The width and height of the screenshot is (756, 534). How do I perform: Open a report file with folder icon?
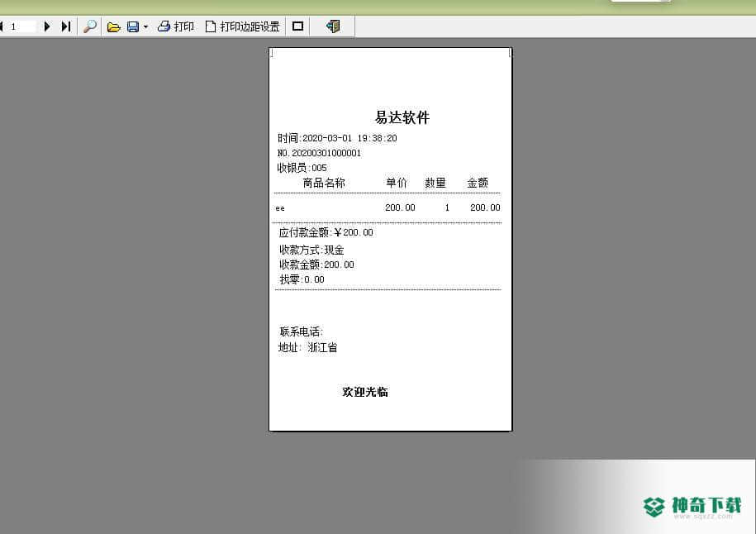click(x=113, y=26)
